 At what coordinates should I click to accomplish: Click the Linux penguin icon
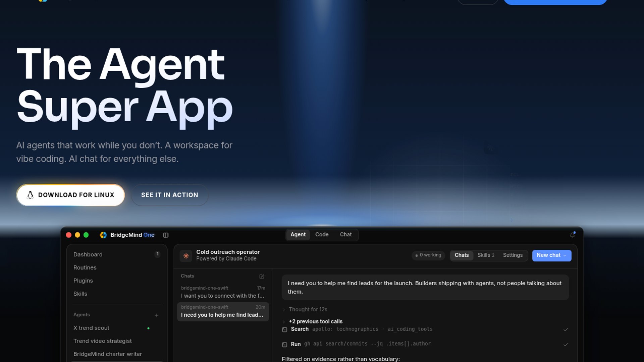point(30,195)
